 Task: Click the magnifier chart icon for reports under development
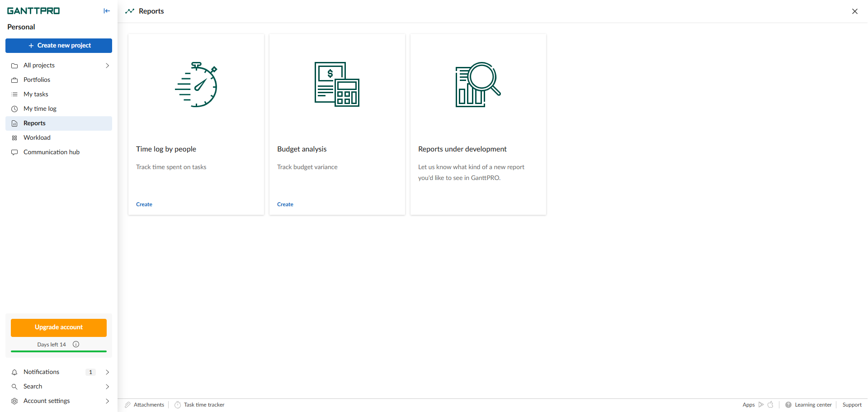478,85
